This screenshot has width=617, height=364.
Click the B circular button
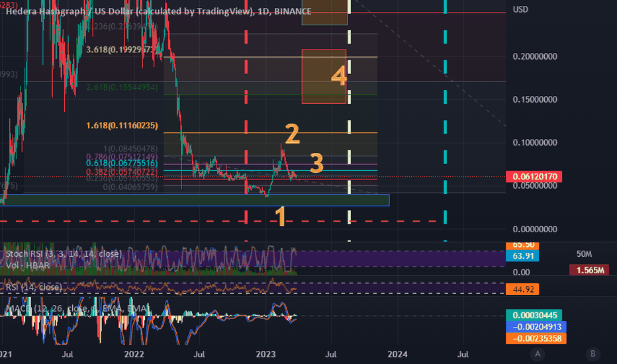tap(593, 354)
